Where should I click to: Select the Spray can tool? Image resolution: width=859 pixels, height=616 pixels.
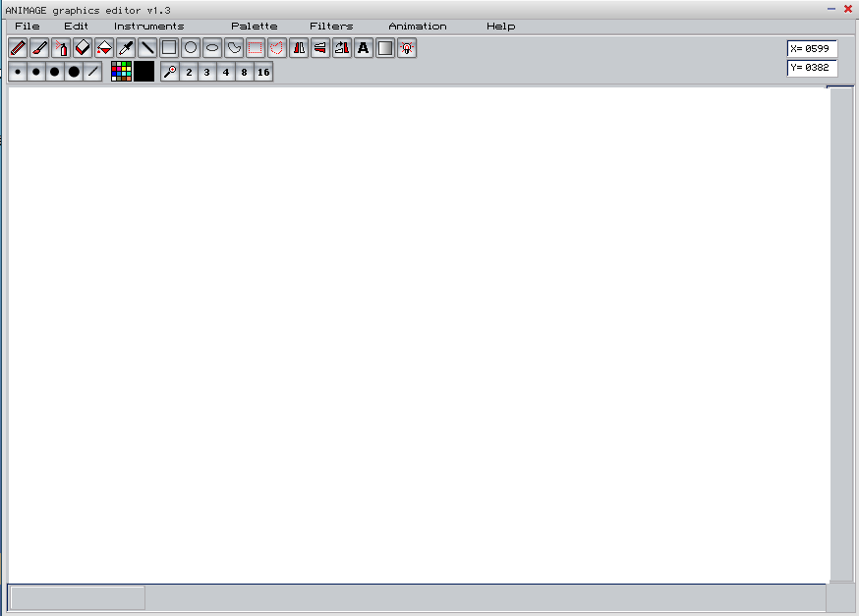tap(61, 48)
